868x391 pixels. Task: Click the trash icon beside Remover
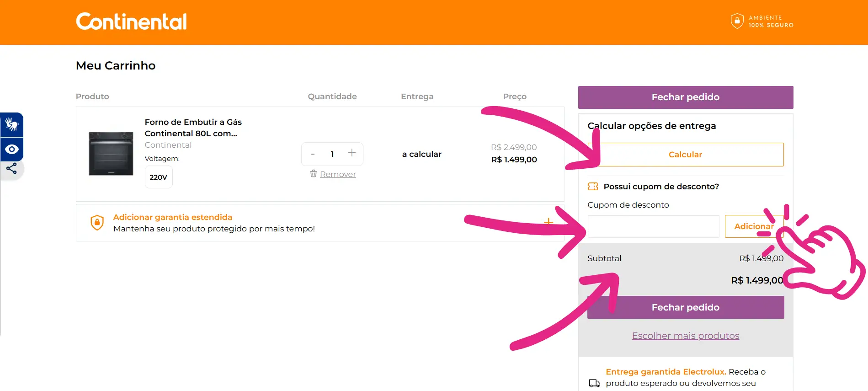pos(314,173)
